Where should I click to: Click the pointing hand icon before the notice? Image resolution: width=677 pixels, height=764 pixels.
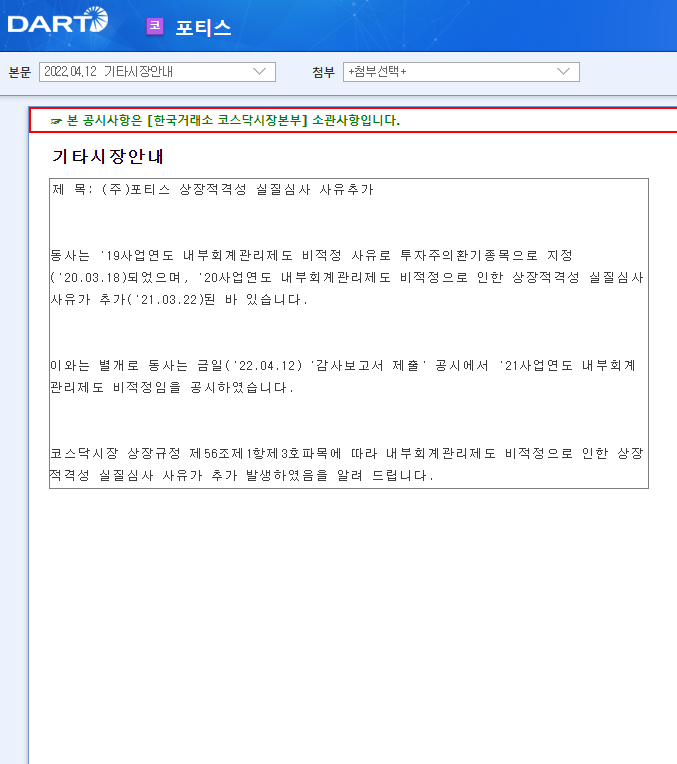[56, 121]
